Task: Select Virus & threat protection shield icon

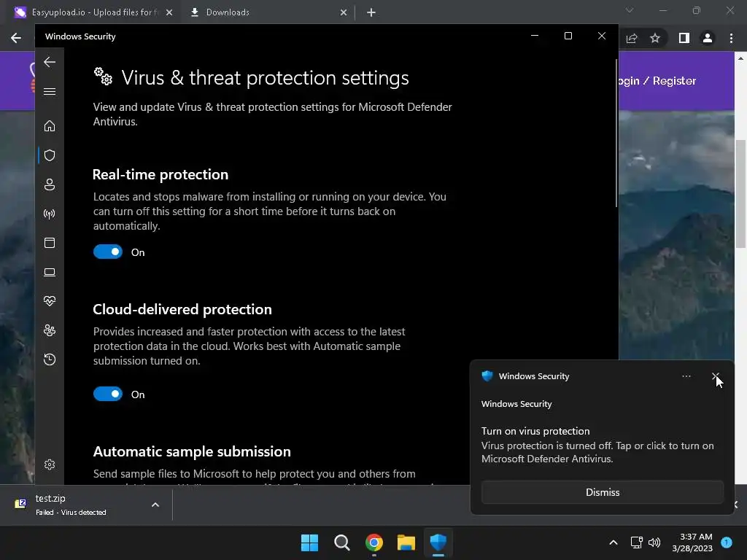Action: [x=50, y=155]
